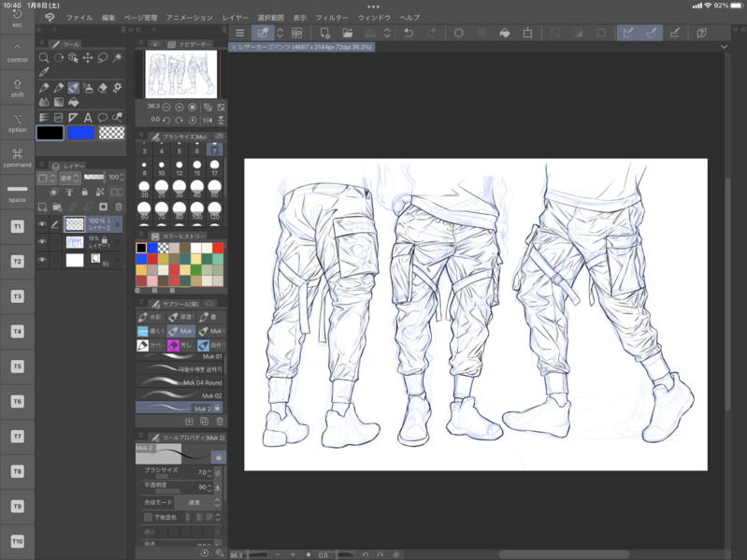The height and width of the screenshot is (560, 747).
Task: Expand the document tab list chevron
Action: [725, 47]
